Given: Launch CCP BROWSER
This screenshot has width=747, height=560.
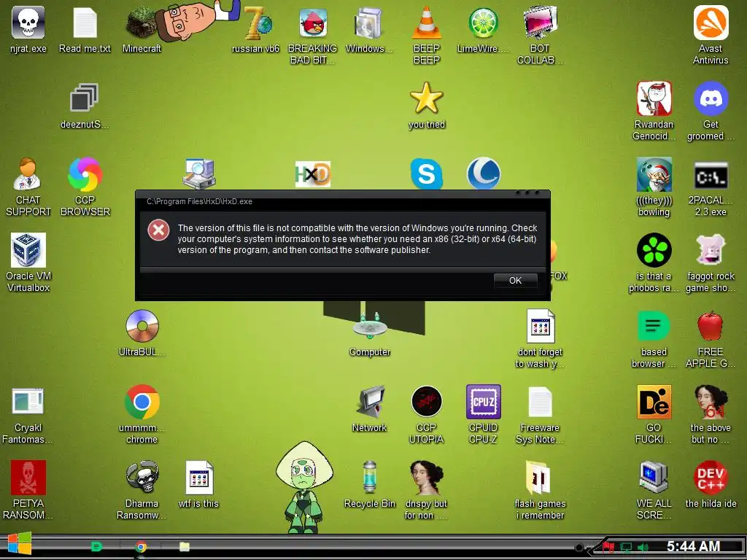Looking at the screenshot, I should [85, 174].
